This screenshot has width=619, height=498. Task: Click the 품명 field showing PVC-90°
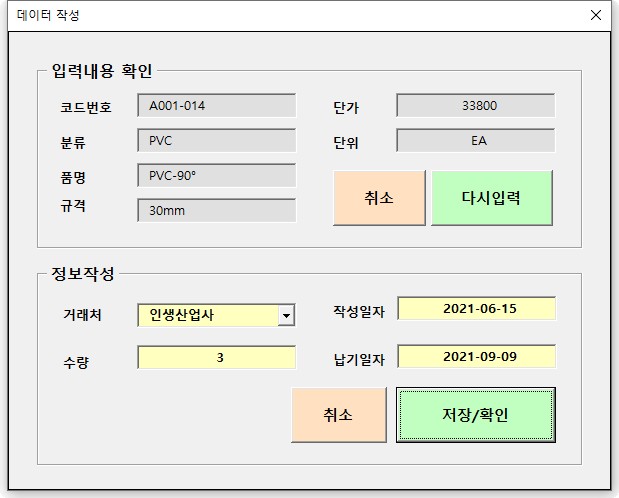point(216,175)
